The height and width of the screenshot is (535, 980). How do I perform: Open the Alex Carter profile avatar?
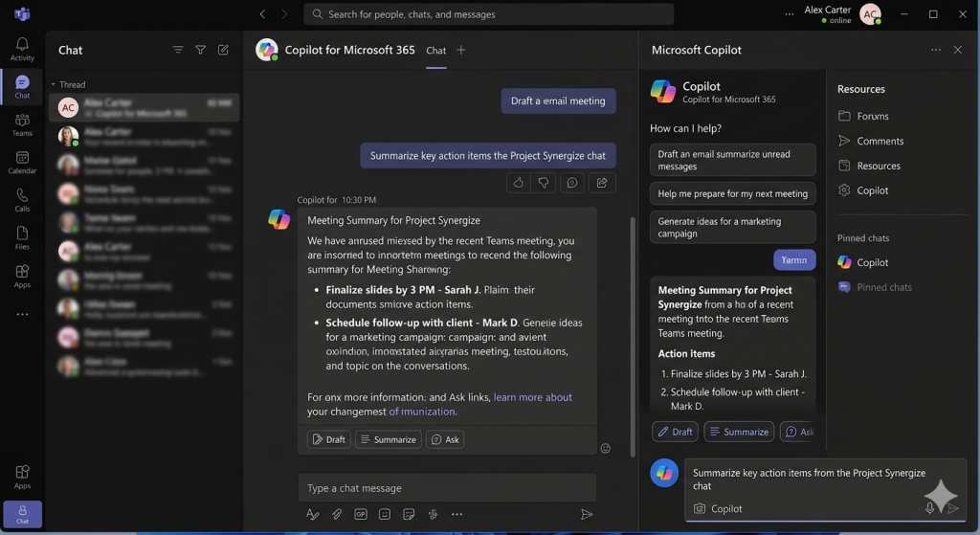click(x=870, y=13)
